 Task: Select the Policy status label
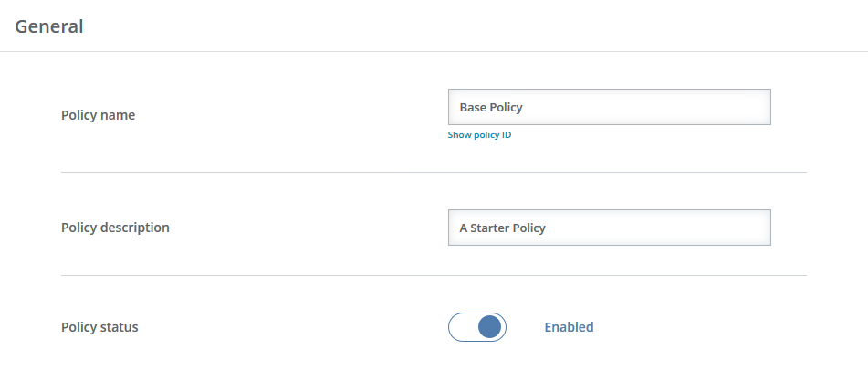coord(99,327)
